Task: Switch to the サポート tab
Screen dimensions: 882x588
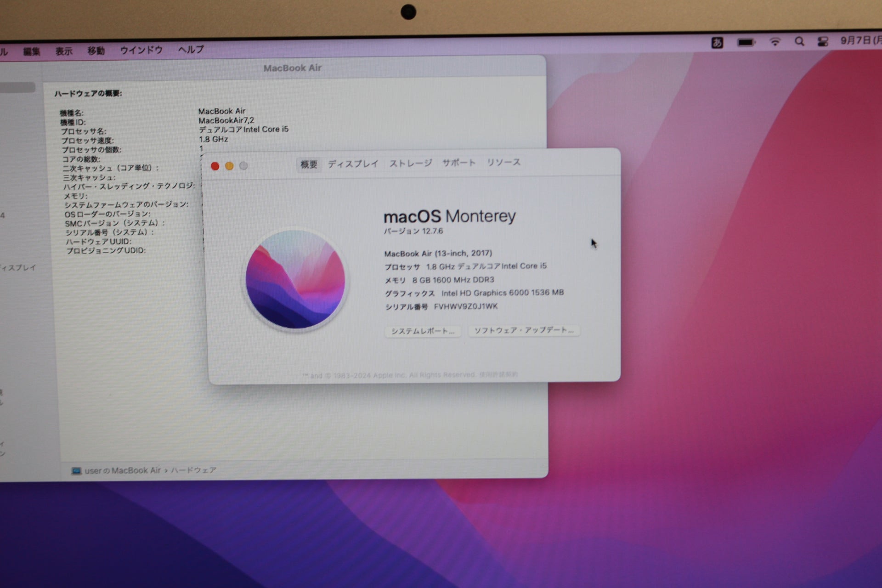Action: pos(458,163)
